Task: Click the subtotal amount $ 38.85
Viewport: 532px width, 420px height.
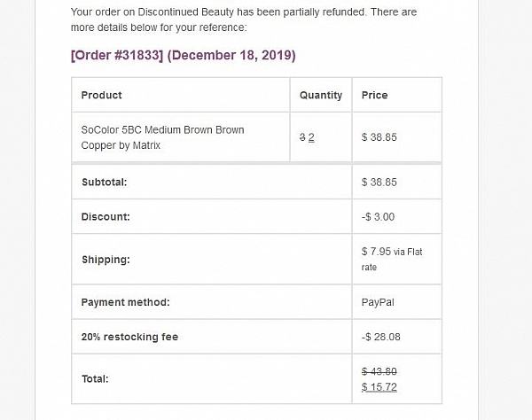Action: (x=379, y=183)
